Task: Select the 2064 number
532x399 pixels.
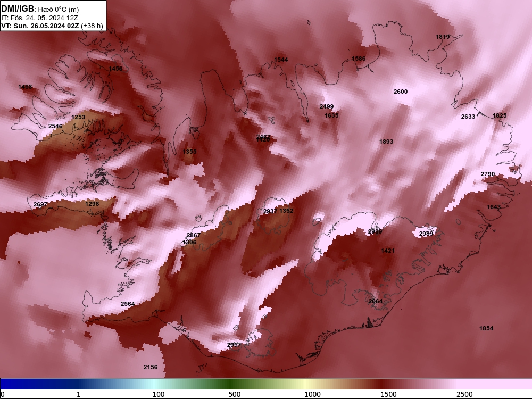Action: click(376, 301)
